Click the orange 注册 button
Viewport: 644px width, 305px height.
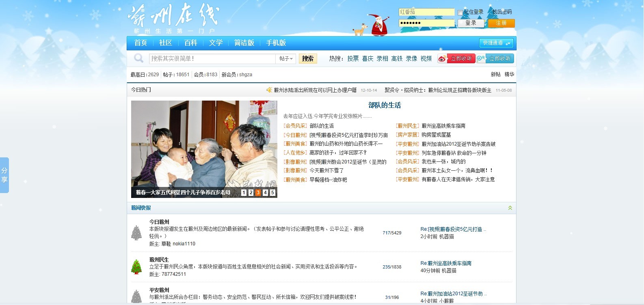[501, 23]
